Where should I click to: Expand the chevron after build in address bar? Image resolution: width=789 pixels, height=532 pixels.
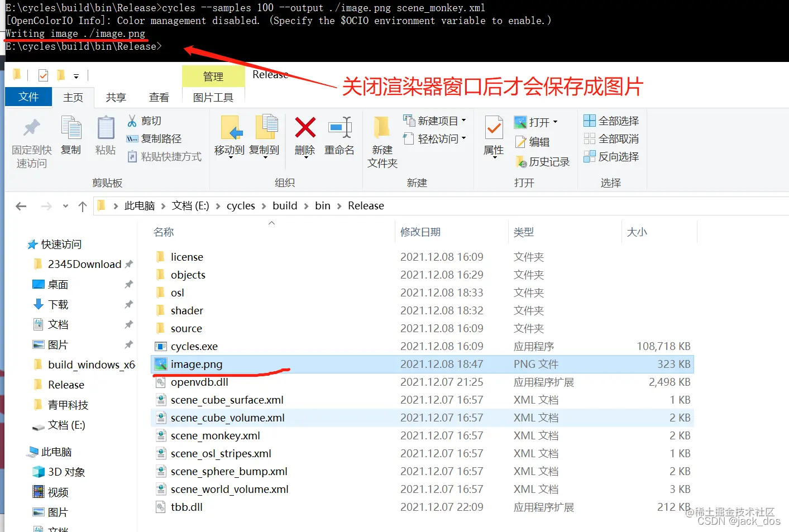(306, 206)
